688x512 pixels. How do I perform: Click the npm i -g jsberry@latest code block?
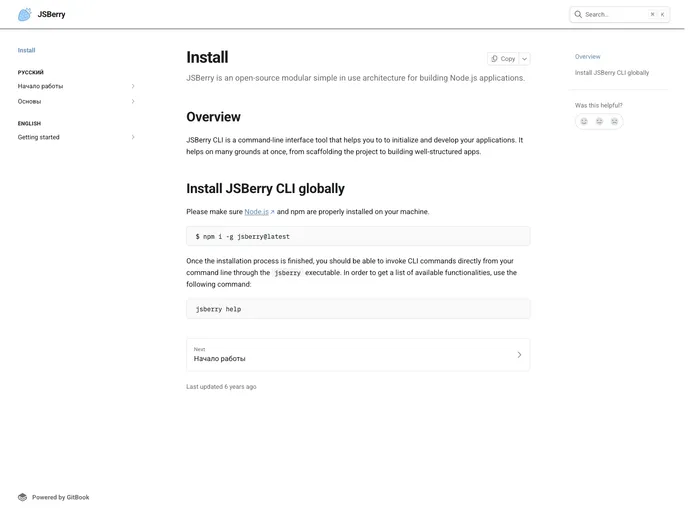click(x=358, y=236)
